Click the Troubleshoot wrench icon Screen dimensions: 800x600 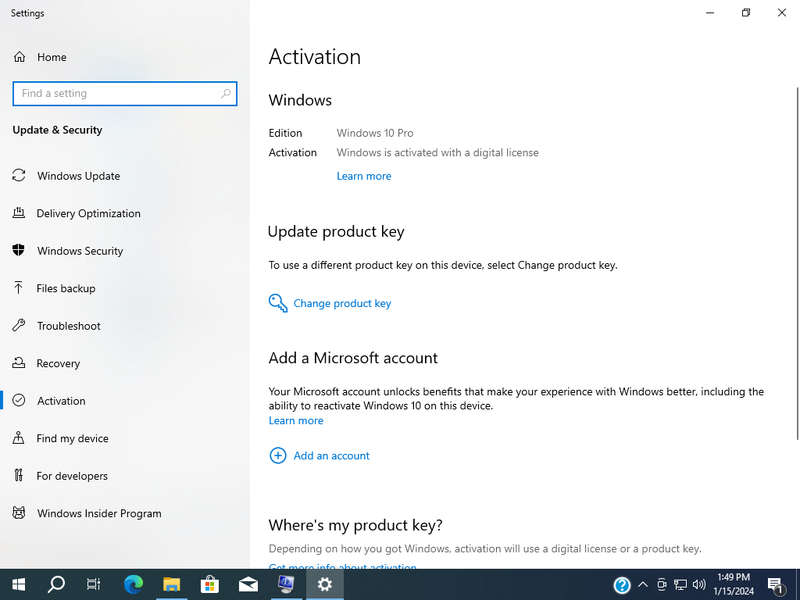[x=19, y=325]
